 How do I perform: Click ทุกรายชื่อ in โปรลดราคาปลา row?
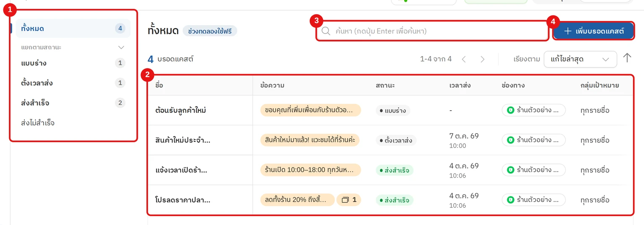click(595, 200)
